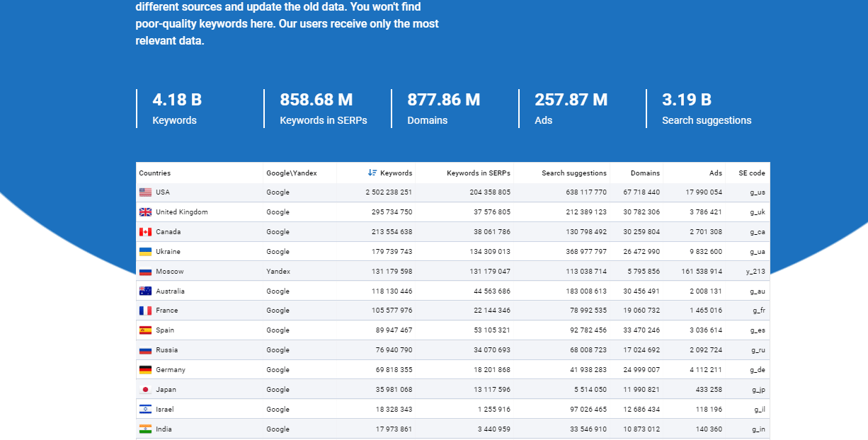Sort by Keywords in SERPs header
The image size is (868, 440).
(x=479, y=173)
